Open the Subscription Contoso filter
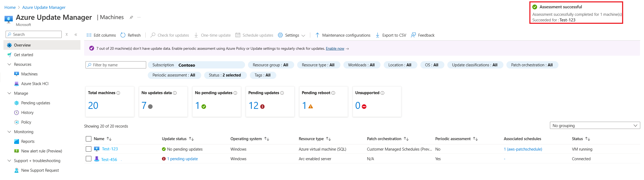This screenshot has height=180, width=644. click(196, 65)
